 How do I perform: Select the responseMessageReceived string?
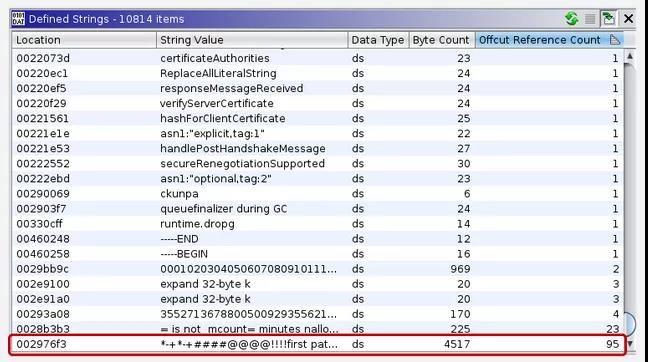pos(232,88)
